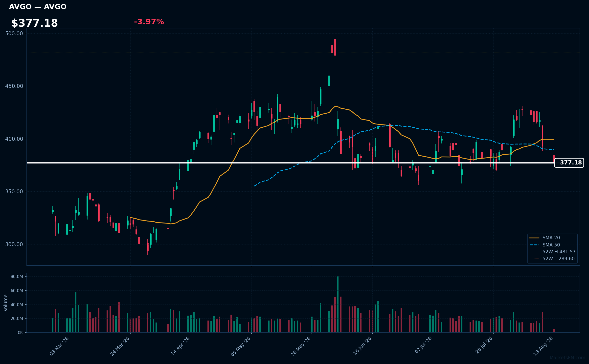
Task: Click the 60.0M volume axis label
Action: coord(17,291)
